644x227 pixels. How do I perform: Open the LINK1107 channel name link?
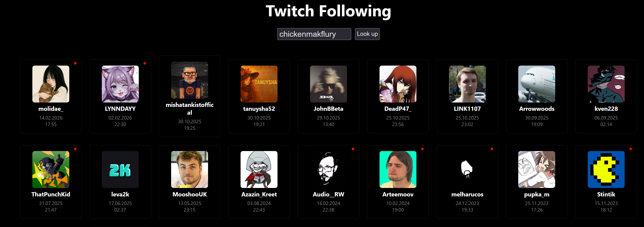pyautogui.click(x=467, y=109)
